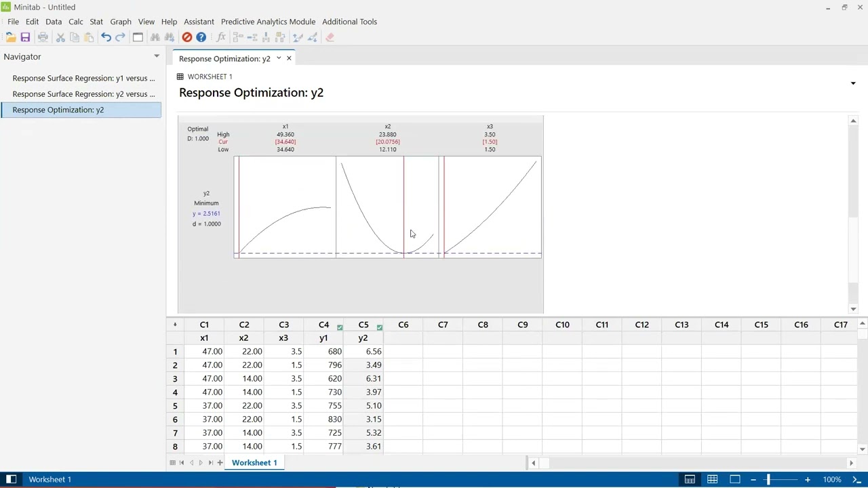Switch to the output-only view in the status bar
Screen dimensions: 868x488
click(x=734, y=479)
